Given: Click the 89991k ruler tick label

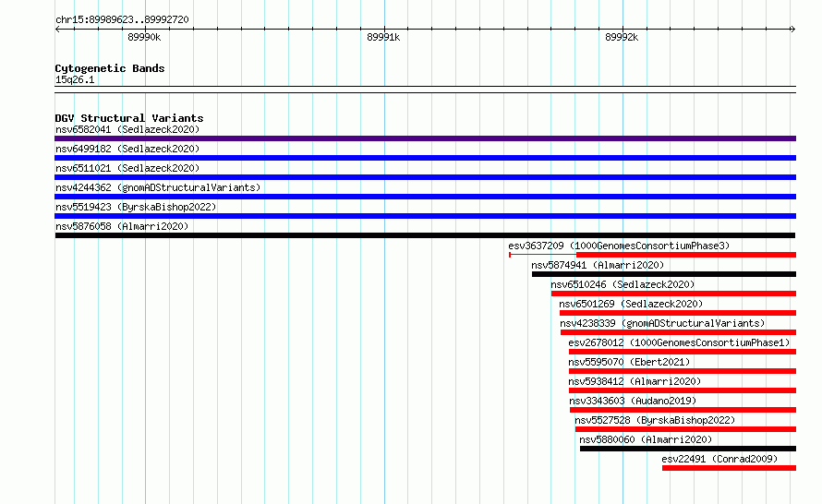Looking at the screenshot, I should pyautogui.click(x=383, y=37).
